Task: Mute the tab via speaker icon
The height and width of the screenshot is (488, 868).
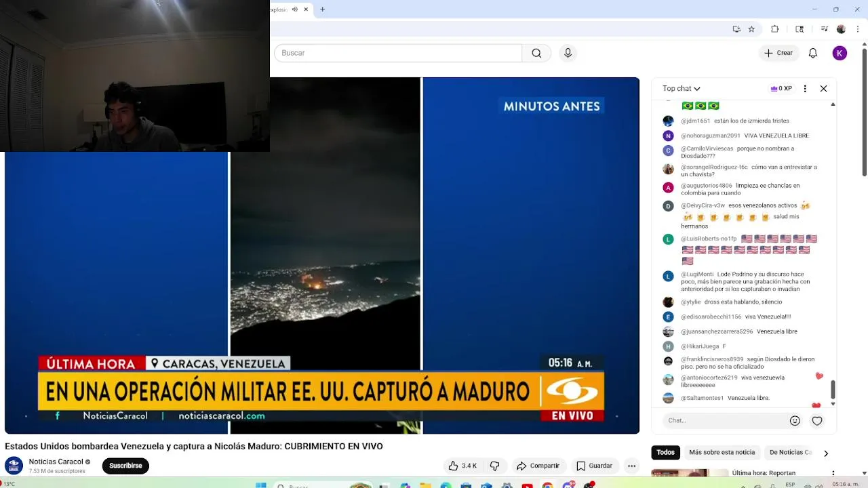Action: pos(294,9)
